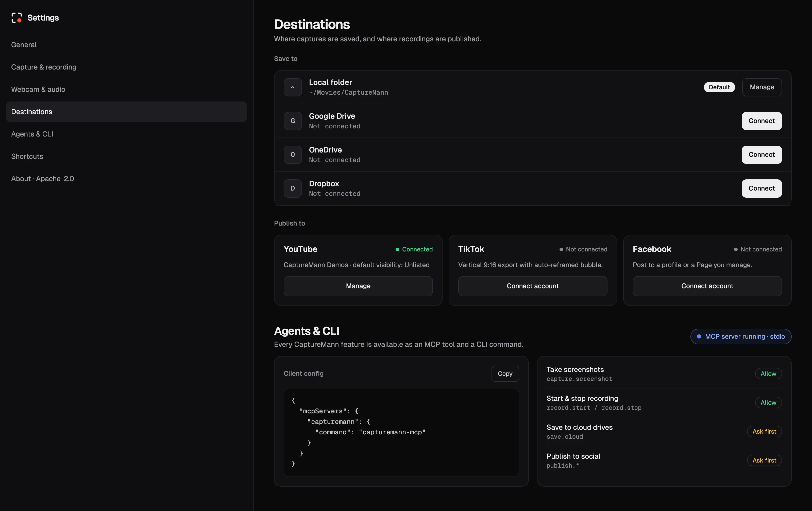Click the CaptureMann logo icon beside Settings
Image resolution: width=812 pixels, height=511 pixels.
click(16, 18)
